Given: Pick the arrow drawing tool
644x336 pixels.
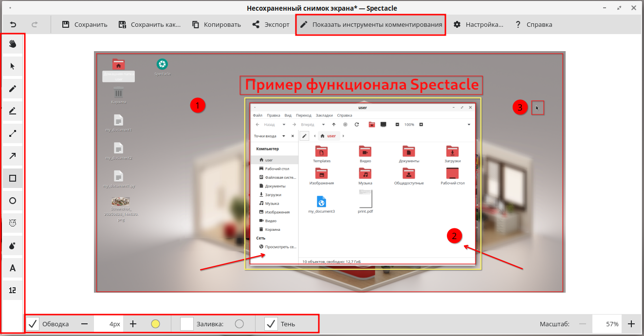Looking at the screenshot, I should coord(13,156).
